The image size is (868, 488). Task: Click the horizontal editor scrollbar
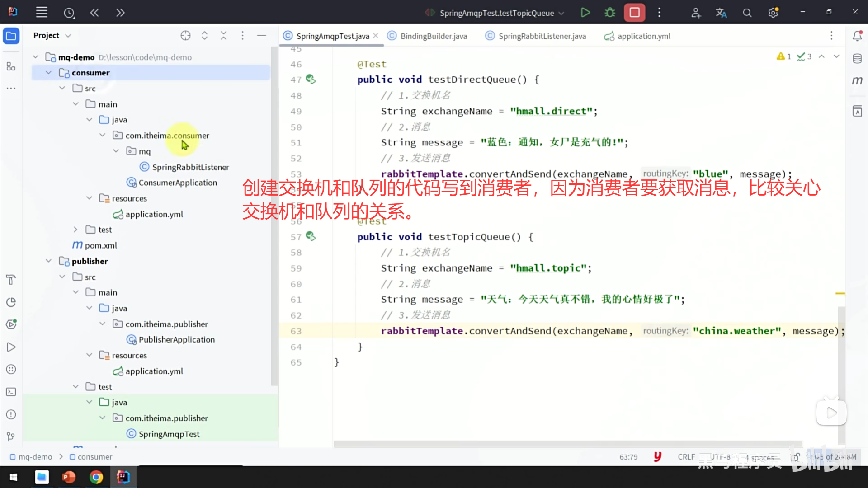(568, 444)
